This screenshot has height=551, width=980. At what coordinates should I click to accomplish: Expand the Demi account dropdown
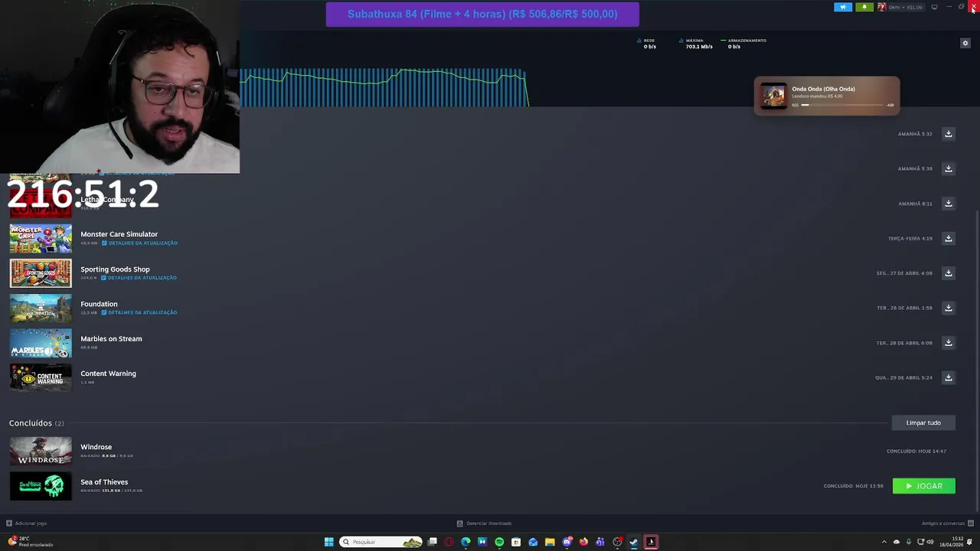[x=901, y=7]
